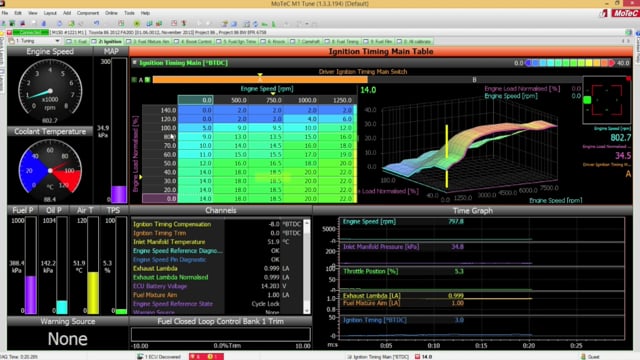The height and width of the screenshot is (360, 640).
Task: Click the green square icon right of switch A
Action: tap(147, 80)
